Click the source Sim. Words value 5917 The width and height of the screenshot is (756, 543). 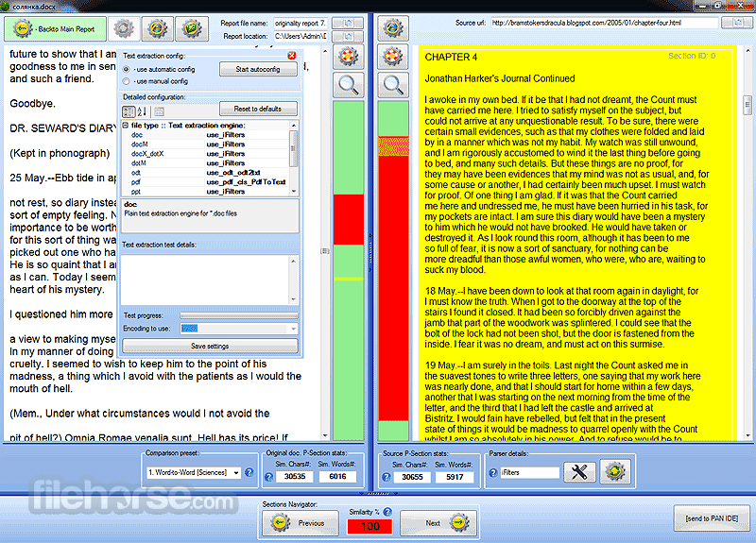coord(455,477)
